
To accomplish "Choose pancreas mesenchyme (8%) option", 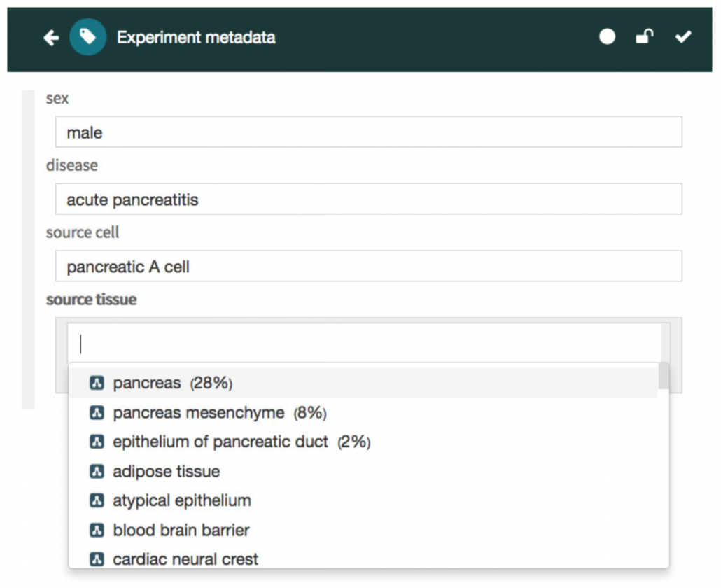I will coord(363,412).
